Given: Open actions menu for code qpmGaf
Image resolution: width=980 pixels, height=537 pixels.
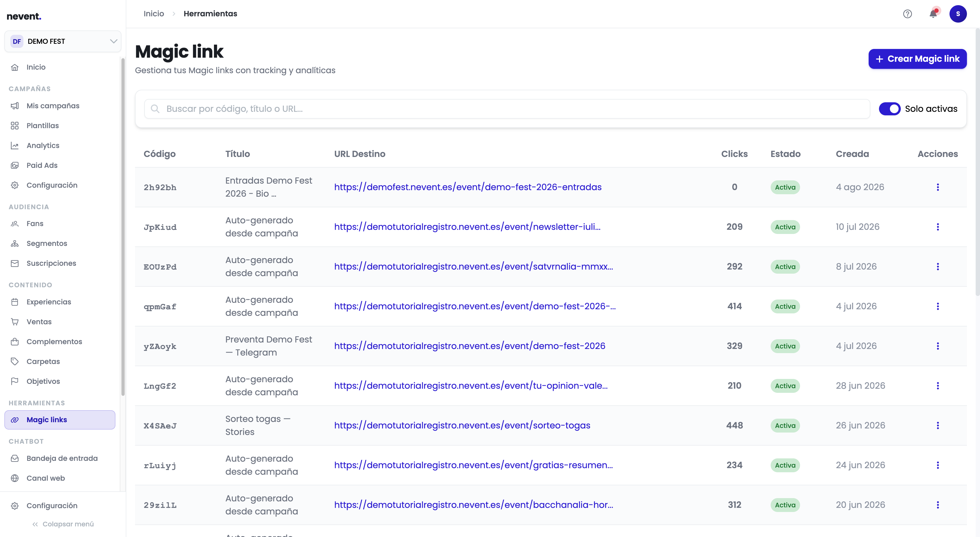Looking at the screenshot, I should pos(937,306).
